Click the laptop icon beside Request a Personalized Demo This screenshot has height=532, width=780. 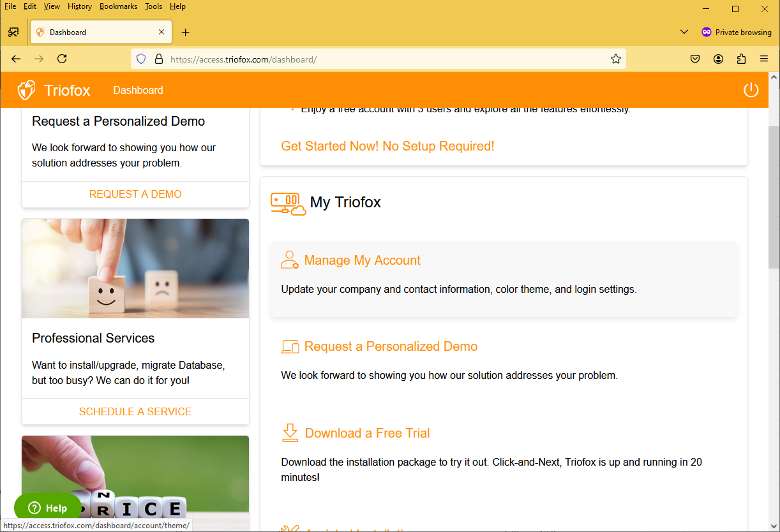tap(290, 346)
